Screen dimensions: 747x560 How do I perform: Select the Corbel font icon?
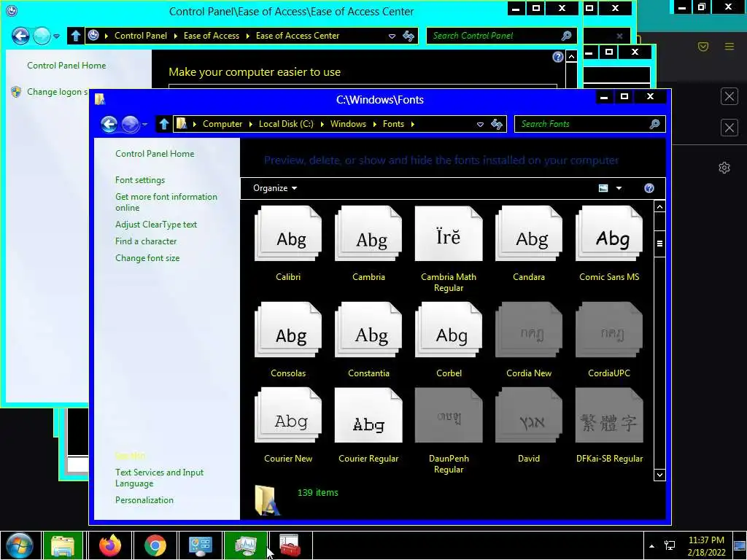pos(449,330)
